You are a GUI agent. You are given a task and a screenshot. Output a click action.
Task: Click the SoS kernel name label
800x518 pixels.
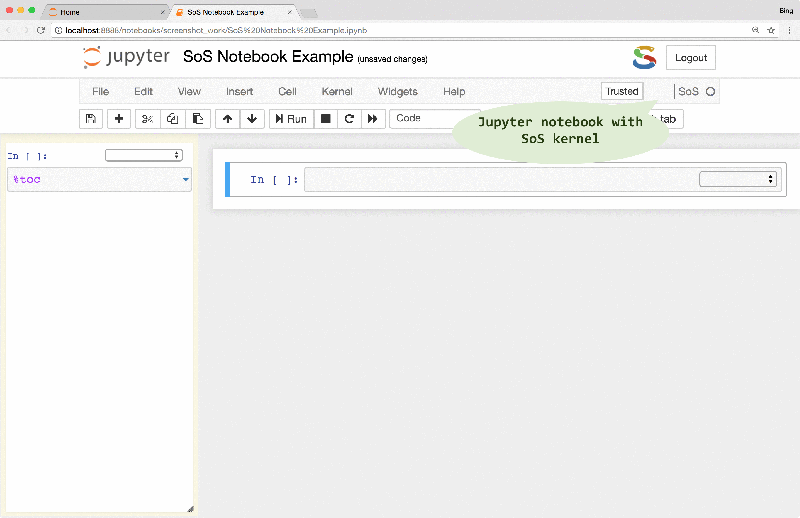tap(688, 91)
